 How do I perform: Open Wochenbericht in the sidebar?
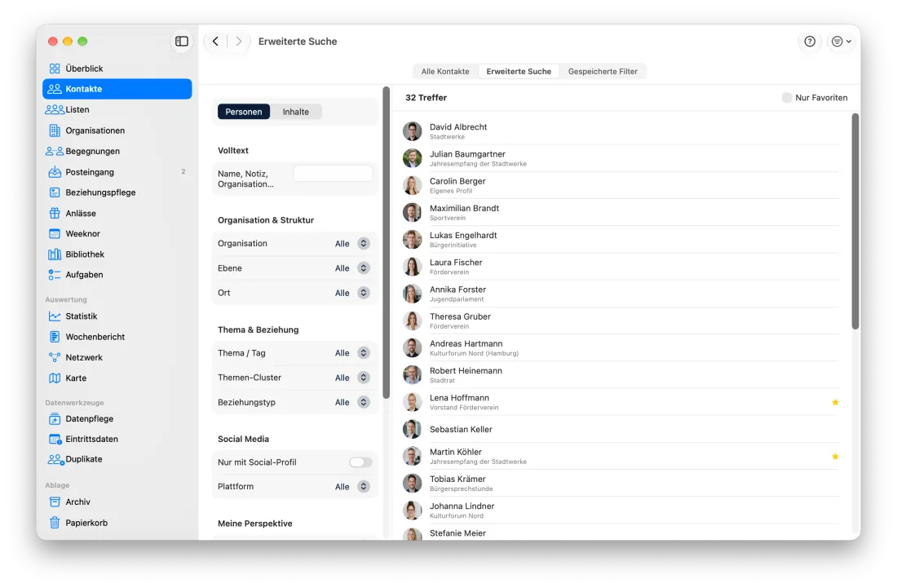point(117,337)
